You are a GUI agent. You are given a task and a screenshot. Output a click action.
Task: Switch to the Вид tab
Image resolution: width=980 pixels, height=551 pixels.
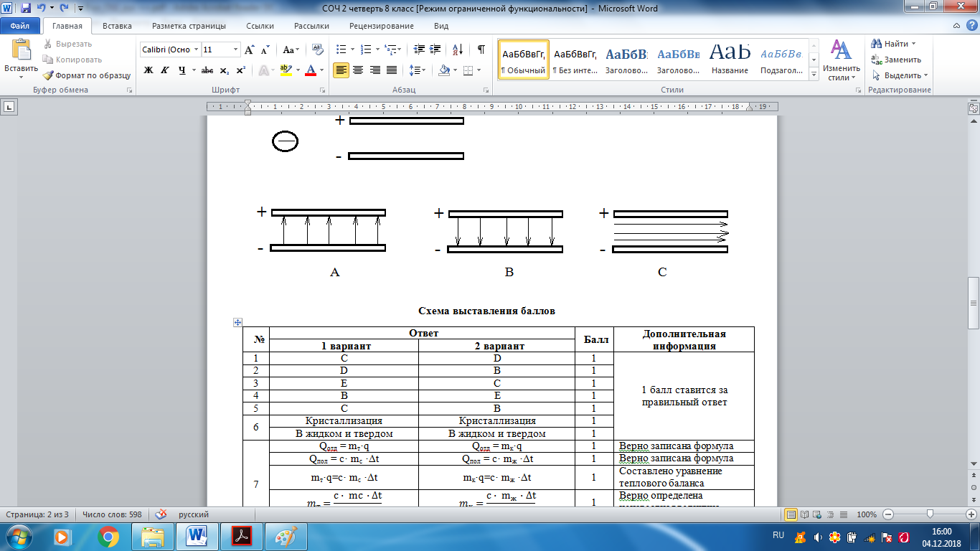point(441,26)
